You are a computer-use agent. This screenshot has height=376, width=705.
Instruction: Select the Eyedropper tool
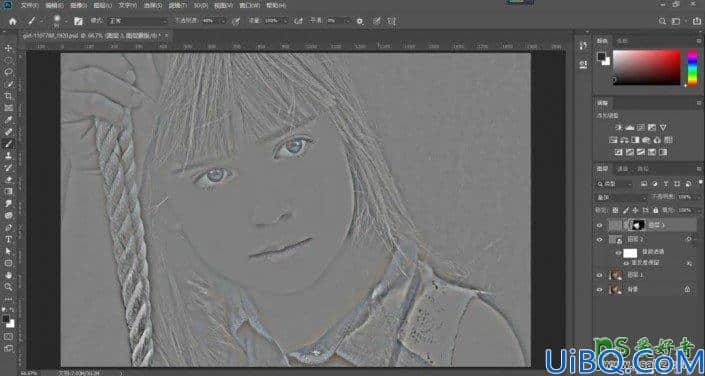click(9, 120)
